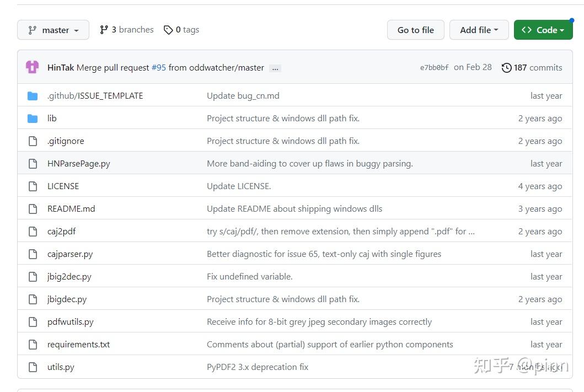Open utils.py file
The width and height of the screenshot is (584, 392).
(61, 367)
